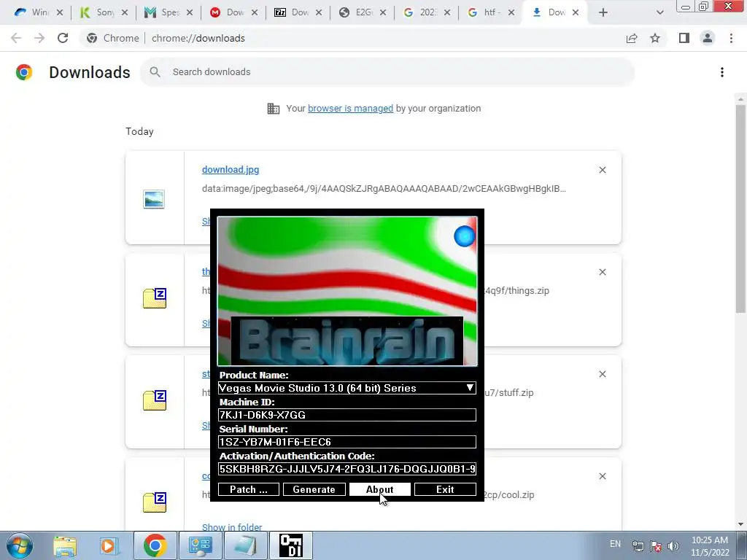Click the share page icon

click(632, 38)
